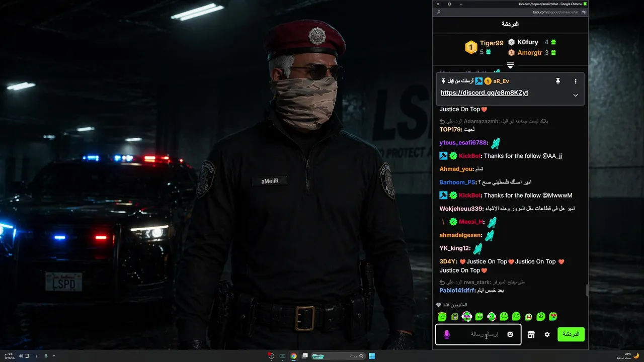This screenshot has height=362, width=644.
Task: Click rocket emote in y1ous_esafi6788 message
Action: [495, 143]
